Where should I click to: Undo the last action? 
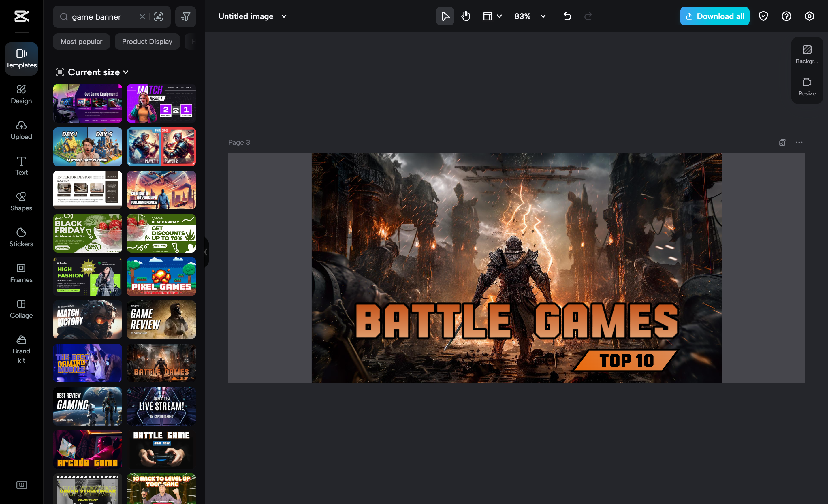(568, 16)
